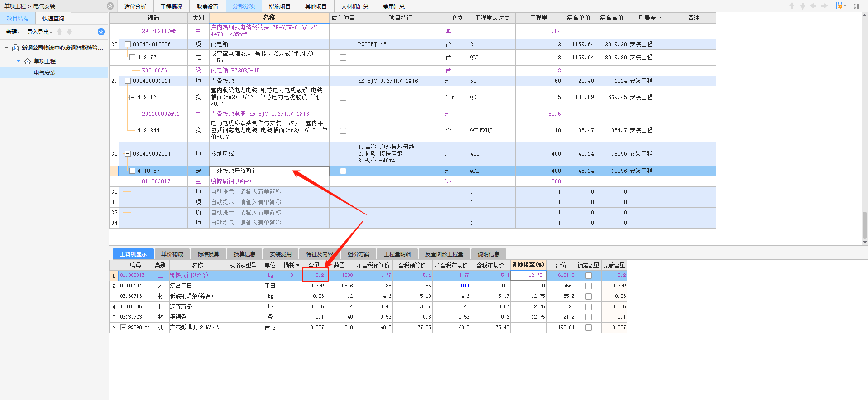Click the top-right right arrow icon
The height and width of the screenshot is (400, 868).
coord(824,6)
